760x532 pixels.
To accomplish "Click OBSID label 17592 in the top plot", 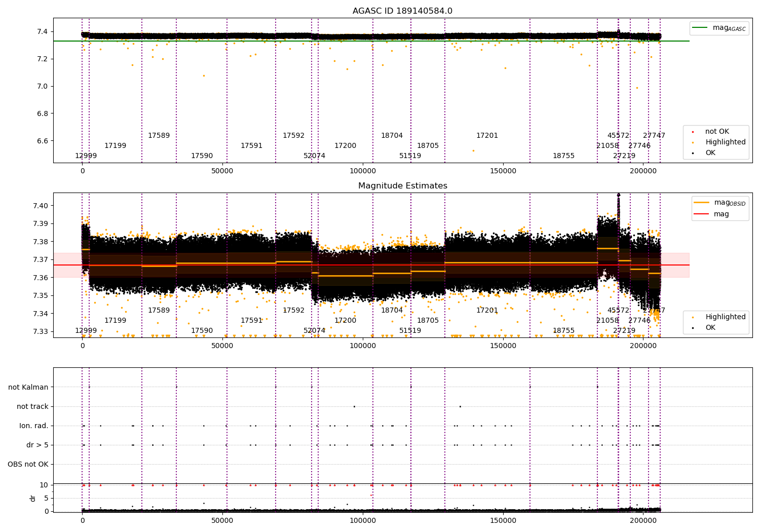I will point(293,136).
